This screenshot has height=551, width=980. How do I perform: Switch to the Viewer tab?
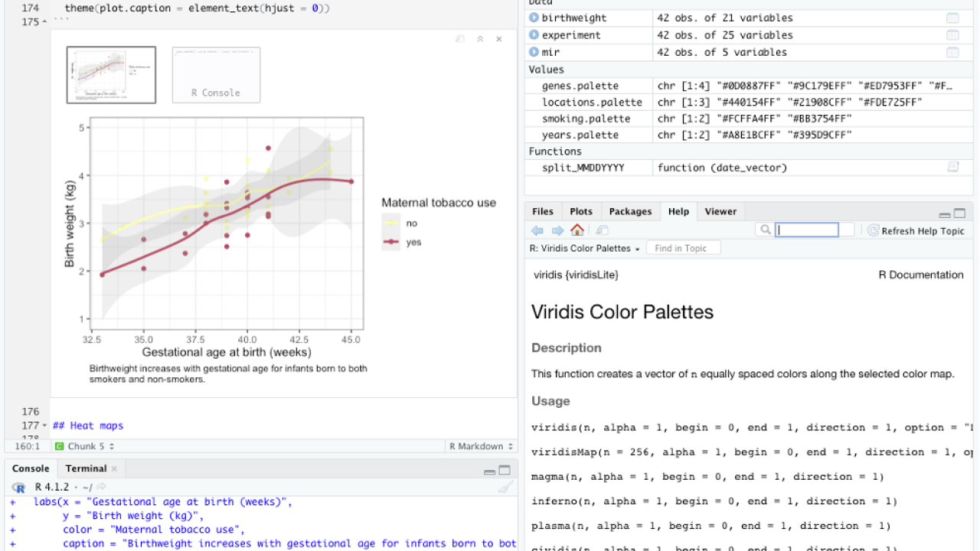pyautogui.click(x=720, y=212)
